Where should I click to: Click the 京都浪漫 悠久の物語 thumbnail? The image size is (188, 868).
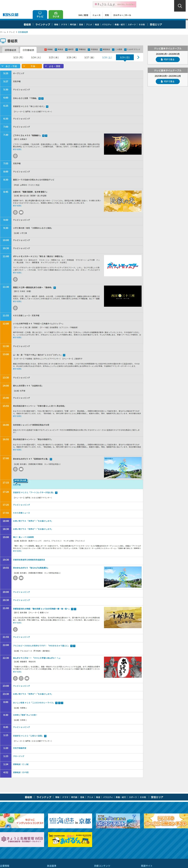click(x=123, y=617)
